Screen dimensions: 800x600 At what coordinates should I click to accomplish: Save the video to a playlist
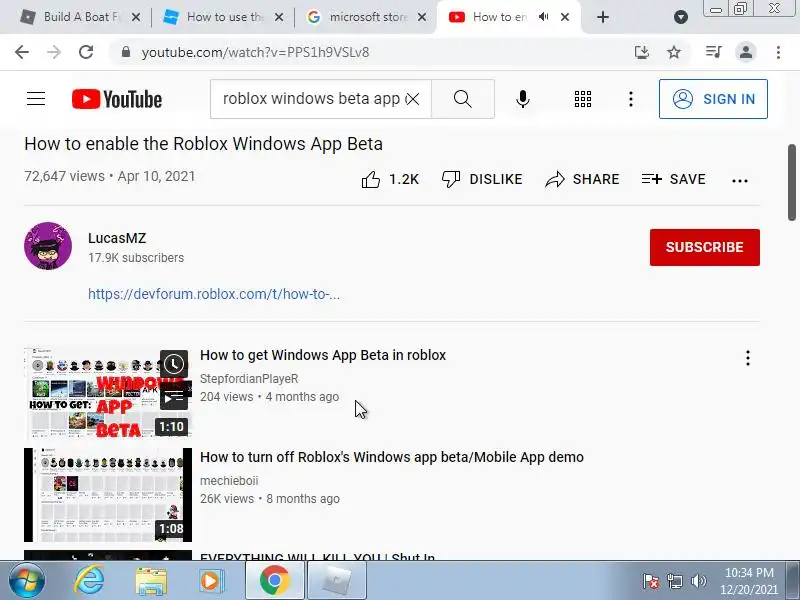pyautogui.click(x=673, y=179)
